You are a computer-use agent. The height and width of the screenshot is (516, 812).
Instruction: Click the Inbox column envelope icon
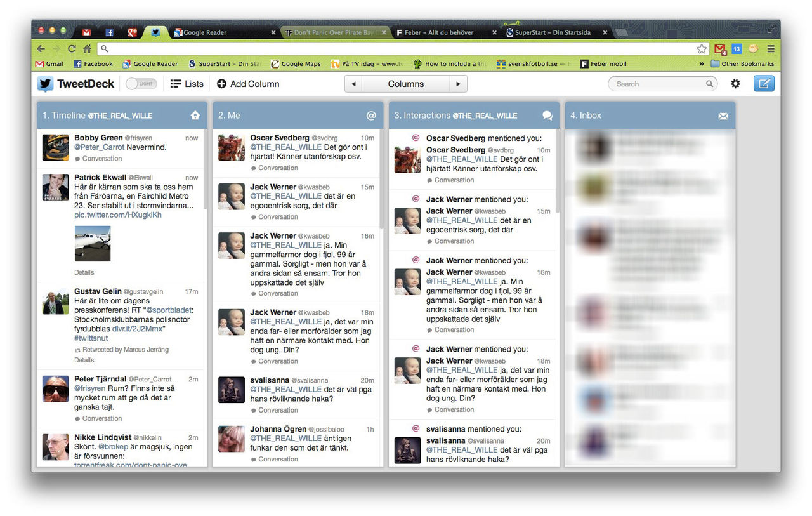click(x=723, y=116)
